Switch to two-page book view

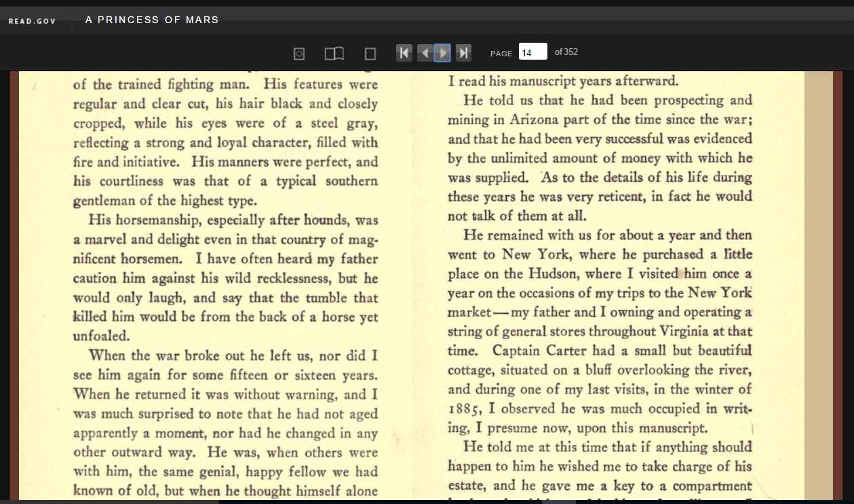(x=334, y=54)
